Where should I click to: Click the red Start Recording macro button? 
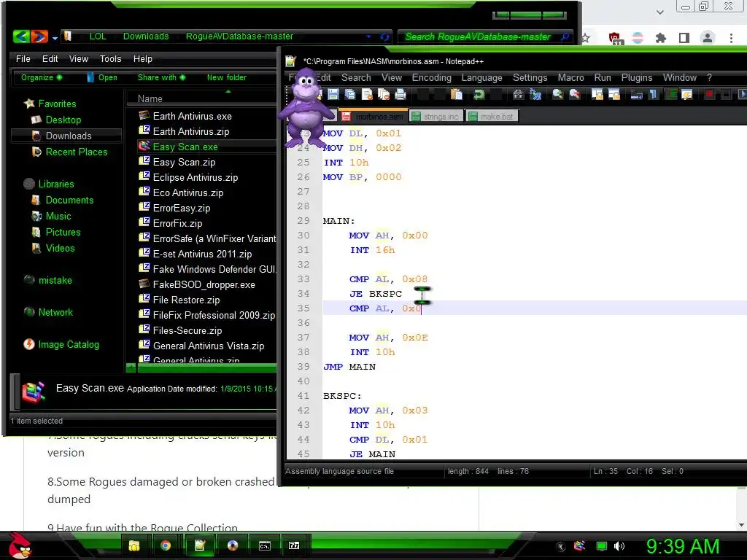pyautogui.click(x=709, y=94)
